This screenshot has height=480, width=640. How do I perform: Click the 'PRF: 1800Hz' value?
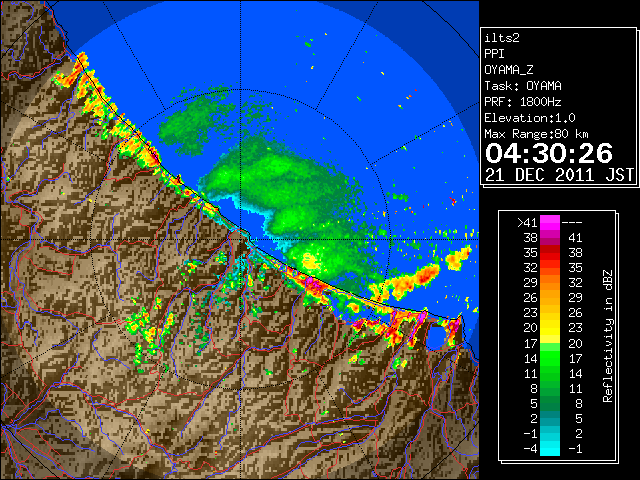(523, 102)
